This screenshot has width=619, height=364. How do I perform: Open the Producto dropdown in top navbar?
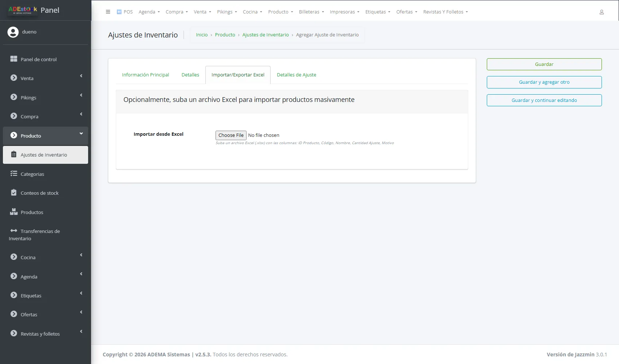click(x=280, y=12)
